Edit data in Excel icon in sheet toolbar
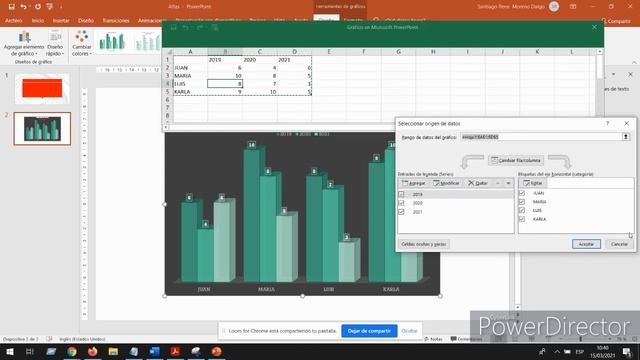 tap(215, 27)
